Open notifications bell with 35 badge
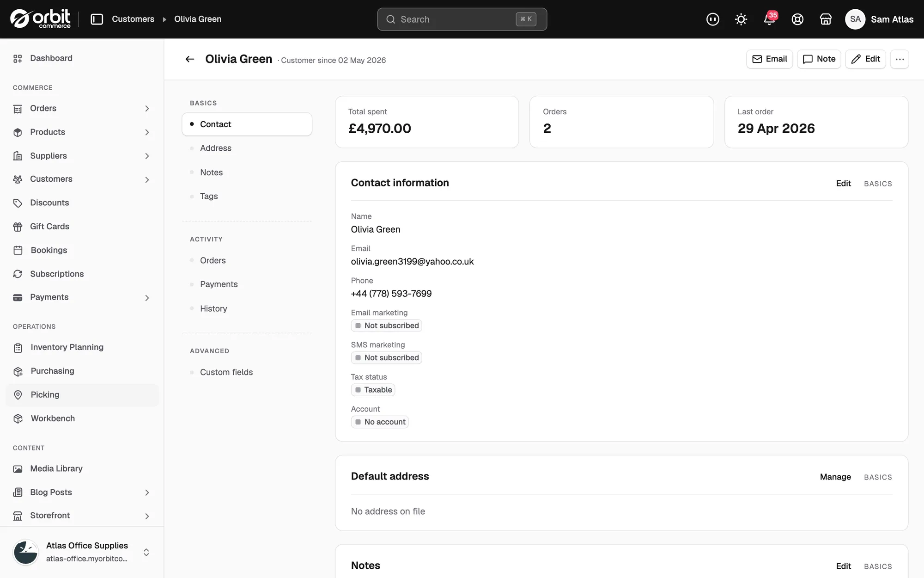Screen dimensions: 924x578 [770, 19]
